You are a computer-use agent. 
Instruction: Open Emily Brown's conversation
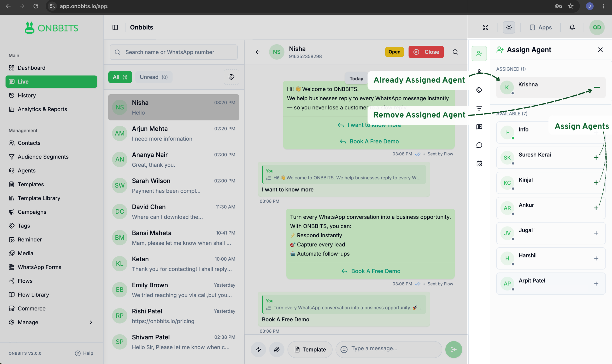tap(174, 290)
